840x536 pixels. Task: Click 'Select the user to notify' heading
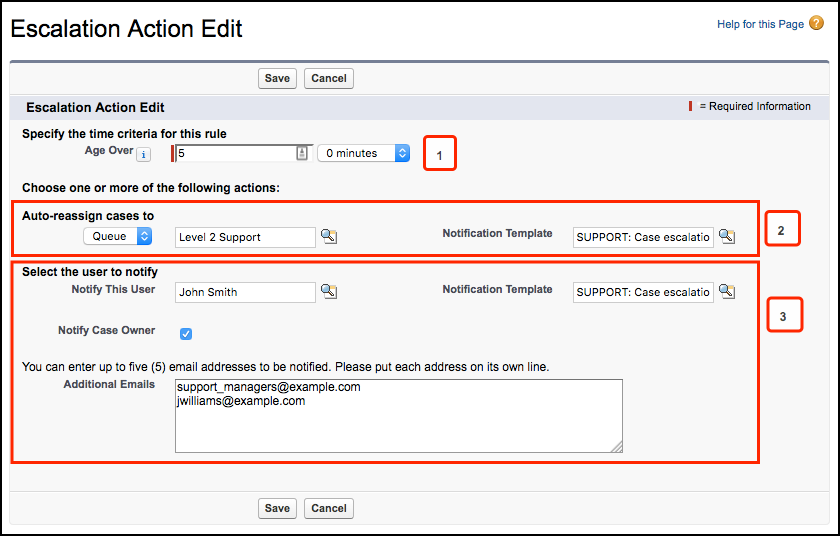pos(90,272)
